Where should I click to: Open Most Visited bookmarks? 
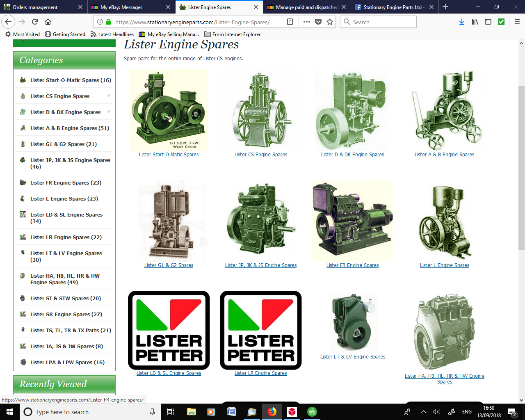[23, 34]
